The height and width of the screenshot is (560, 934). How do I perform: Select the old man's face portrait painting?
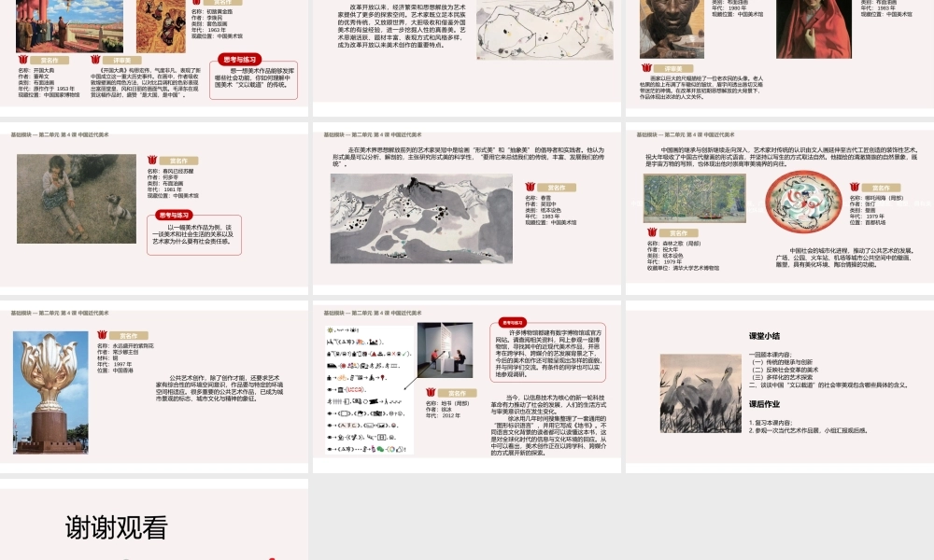[x=672, y=29]
